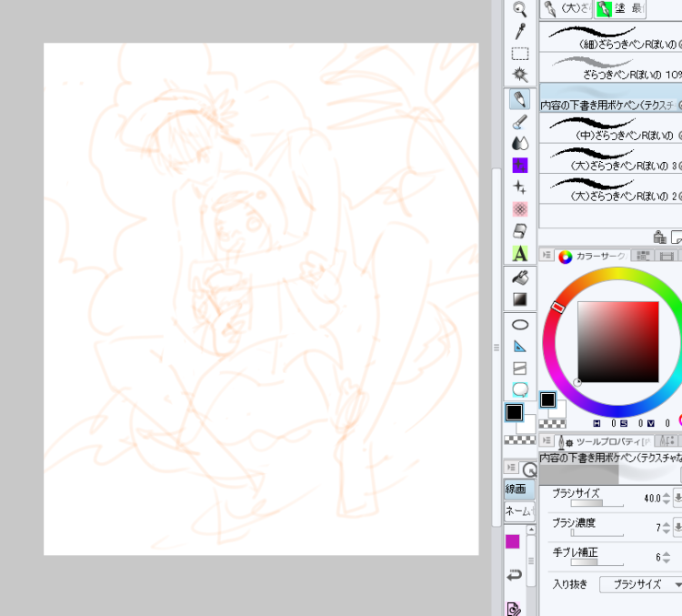Click the Q search icon under toolbar
Viewport: 682px width, 616px height.
(529, 470)
